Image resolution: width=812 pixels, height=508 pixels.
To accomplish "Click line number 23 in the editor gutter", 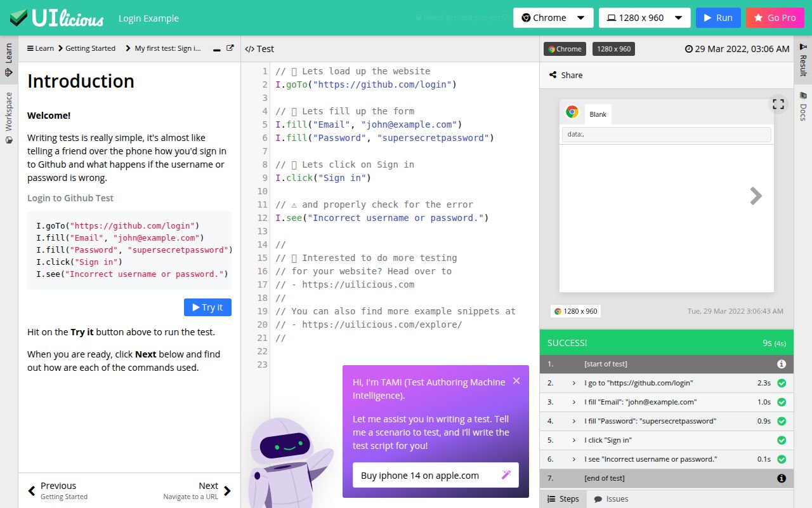I will click(x=263, y=364).
